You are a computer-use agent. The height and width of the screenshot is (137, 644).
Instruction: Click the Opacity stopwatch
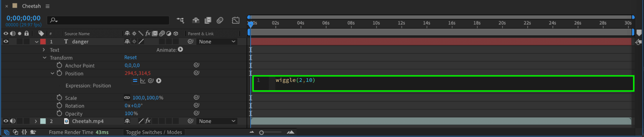[59, 113]
